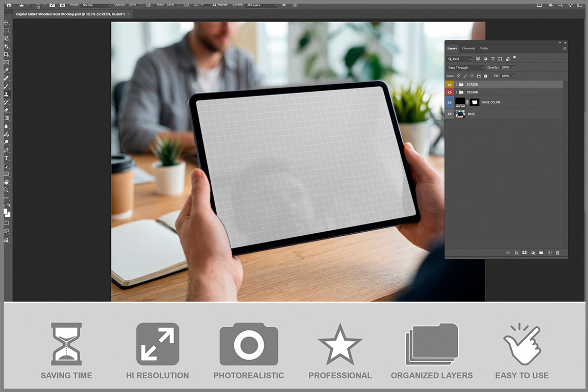Screen dimensions: 588x392
Task: Filter layers by shape layers icon
Action: [x=500, y=59]
